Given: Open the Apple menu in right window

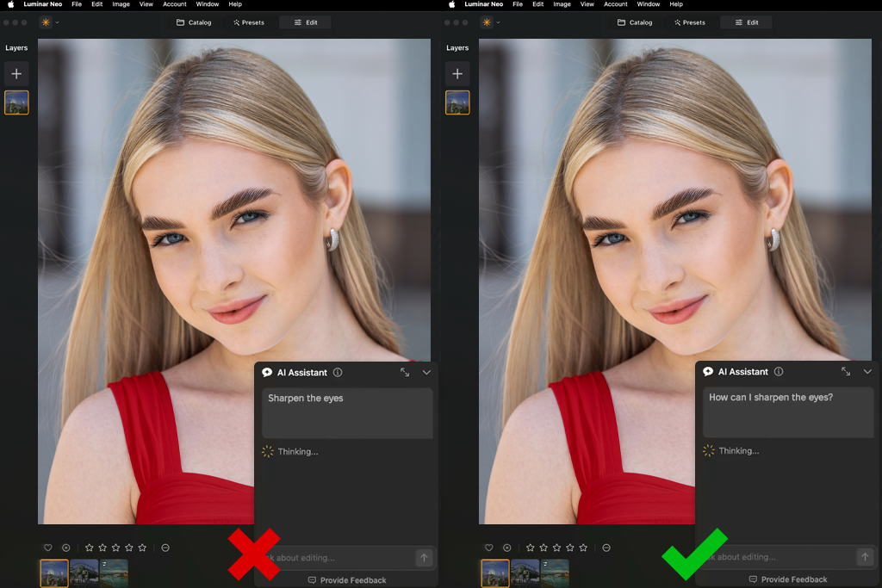Looking at the screenshot, I should pos(451,4).
